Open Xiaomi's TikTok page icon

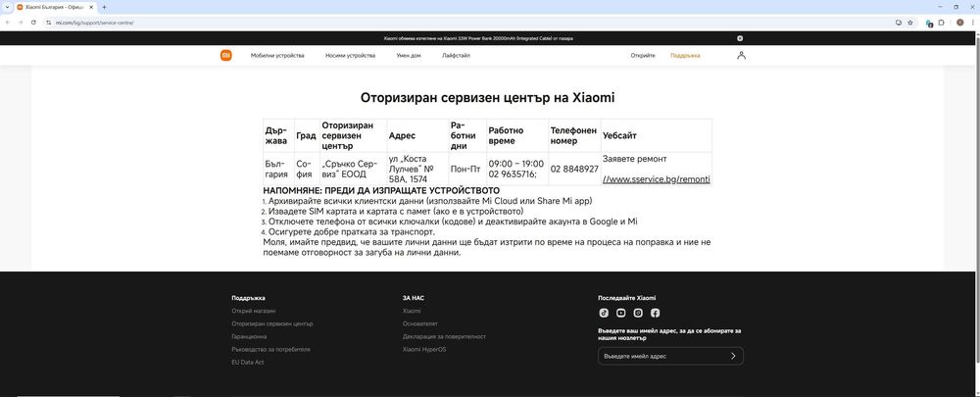coord(604,313)
